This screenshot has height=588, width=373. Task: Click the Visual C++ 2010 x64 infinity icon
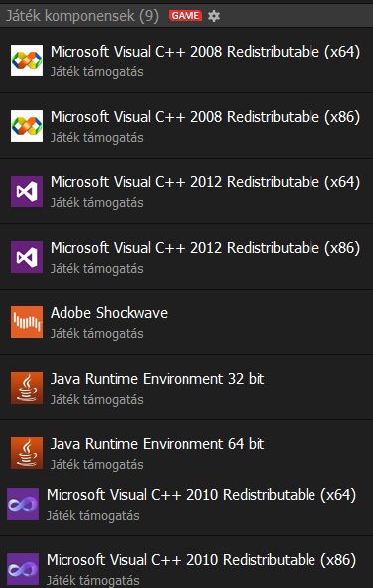23,504
